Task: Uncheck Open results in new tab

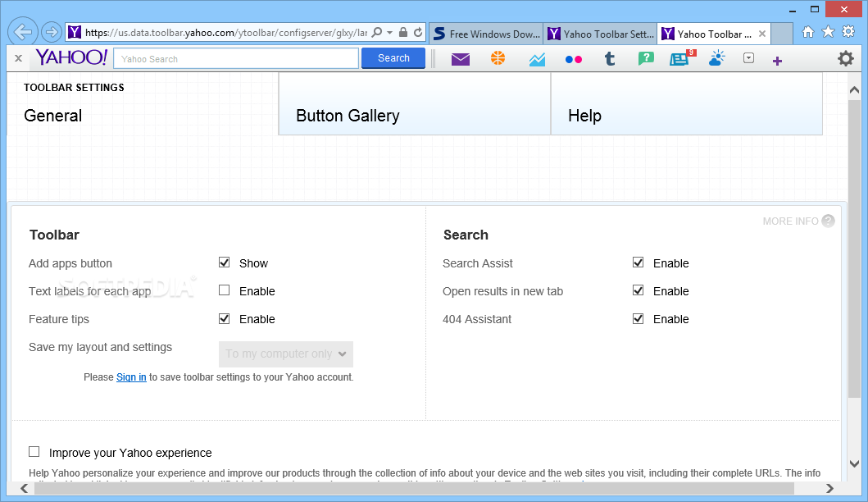Action: coord(639,290)
